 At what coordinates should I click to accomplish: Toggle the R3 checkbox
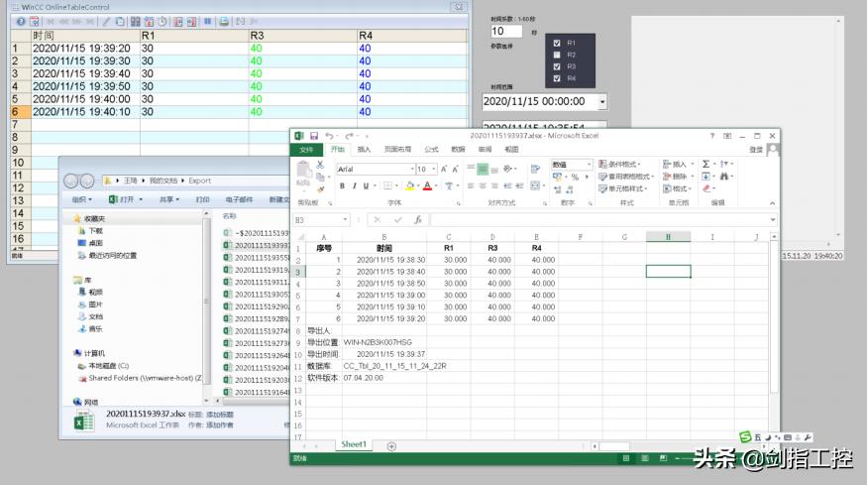pyautogui.click(x=557, y=66)
